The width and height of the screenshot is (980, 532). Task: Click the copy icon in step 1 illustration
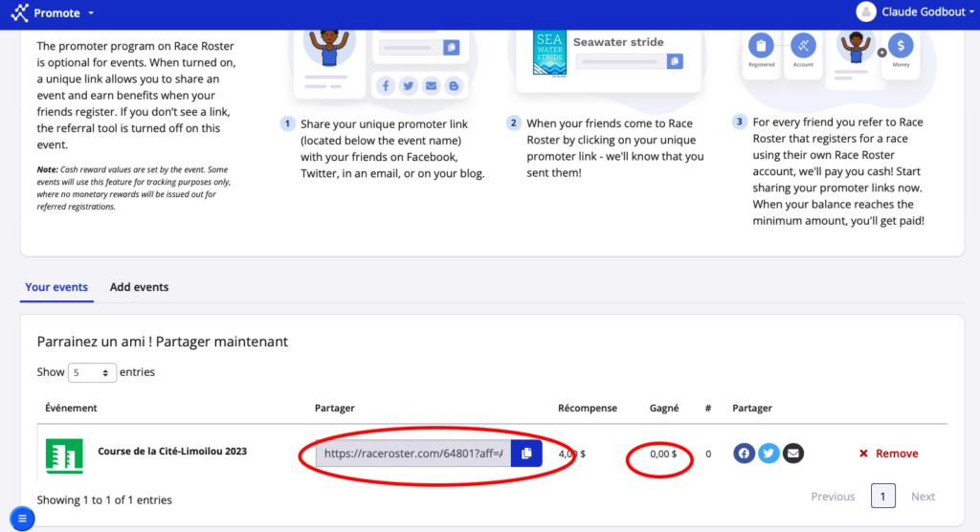pos(452,48)
